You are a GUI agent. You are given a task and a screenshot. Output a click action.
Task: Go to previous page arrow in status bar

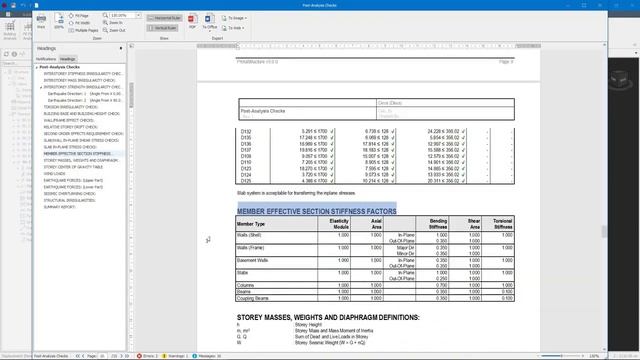83,356
